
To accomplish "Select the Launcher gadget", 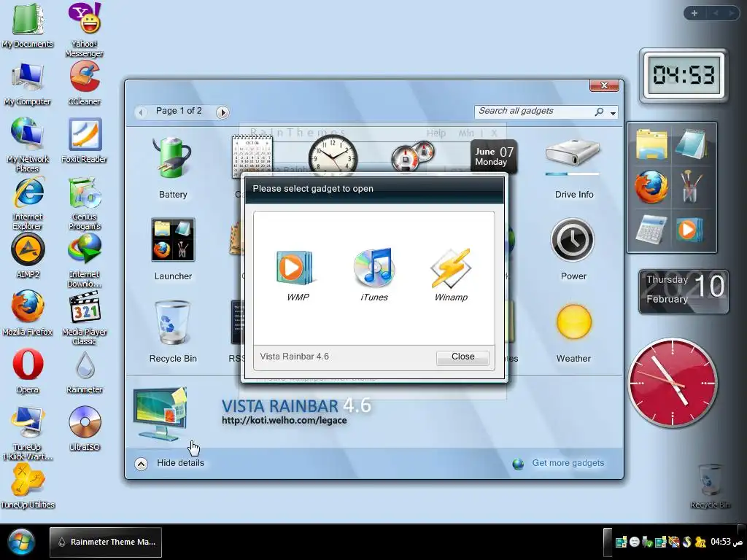I will pos(173,239).
